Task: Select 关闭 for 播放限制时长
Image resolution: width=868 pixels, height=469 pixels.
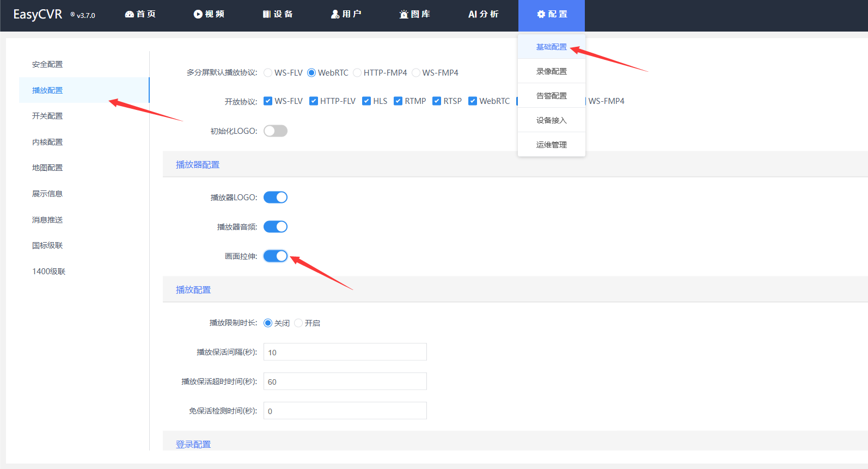Action: pyautogui.click(x=268, y=323)
